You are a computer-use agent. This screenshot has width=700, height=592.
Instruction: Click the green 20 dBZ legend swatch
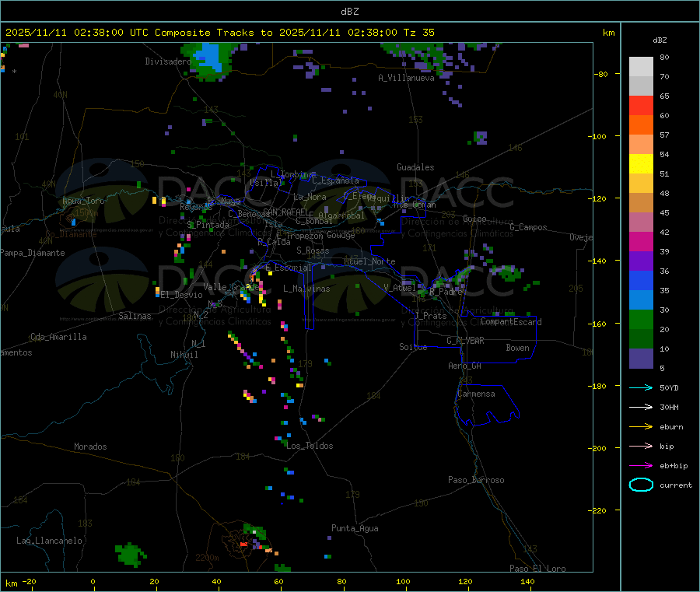(x=641, y=319)
